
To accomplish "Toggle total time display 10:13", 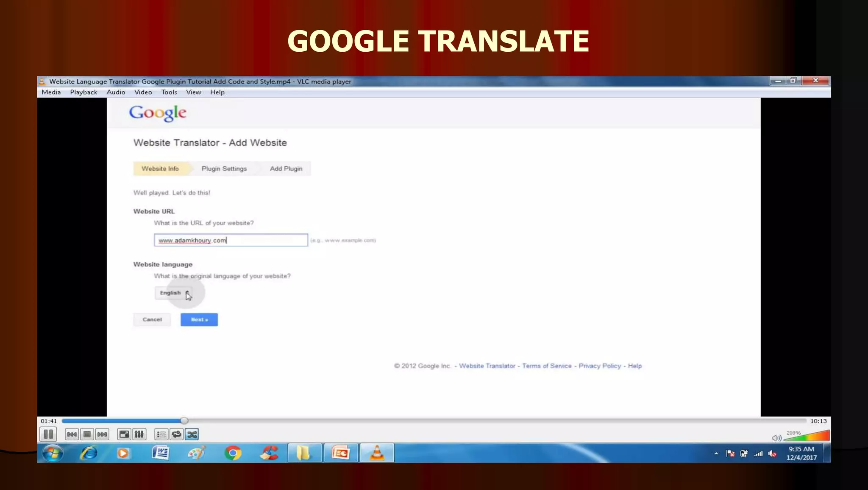I will coord(818,421).
